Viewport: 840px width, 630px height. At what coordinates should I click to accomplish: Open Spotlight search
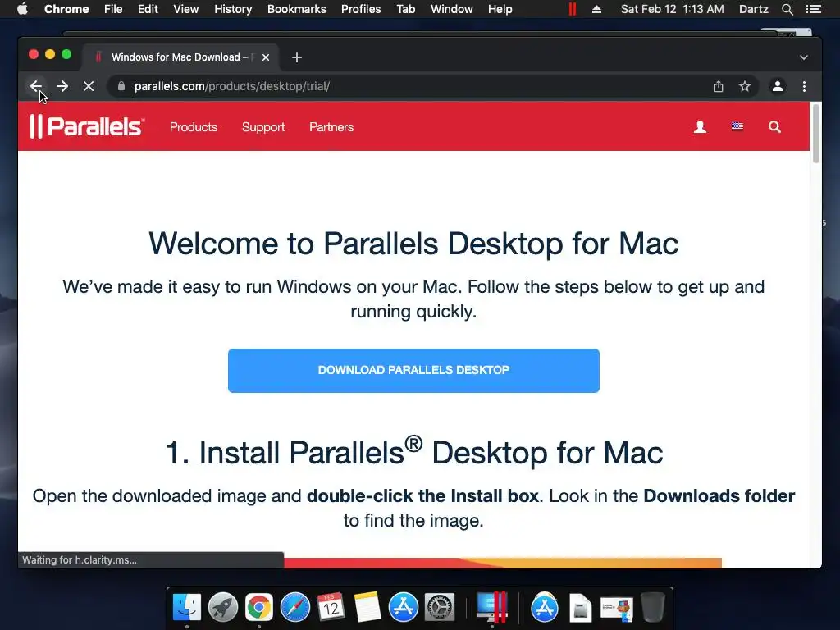(787, 9)
